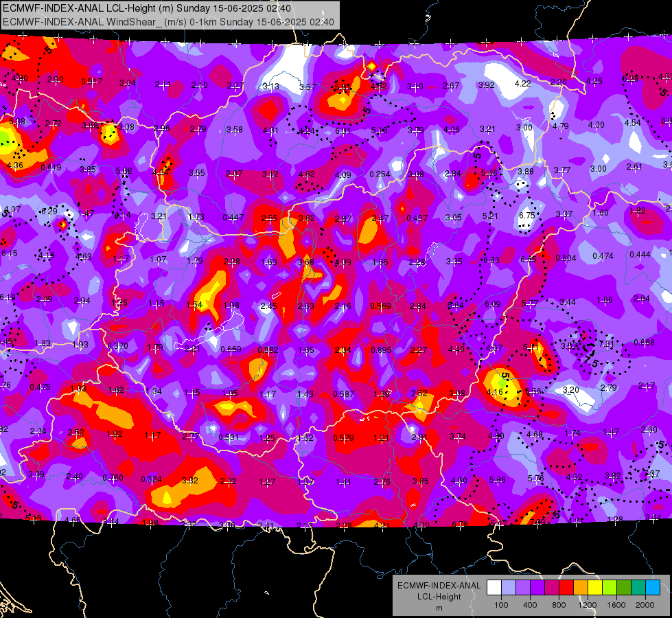Image resolution: width=672 pixels, height=618 pixels.
Task: Click the wind shear value '6.09'
Action: pyautogui.click(x=493, y=304)
